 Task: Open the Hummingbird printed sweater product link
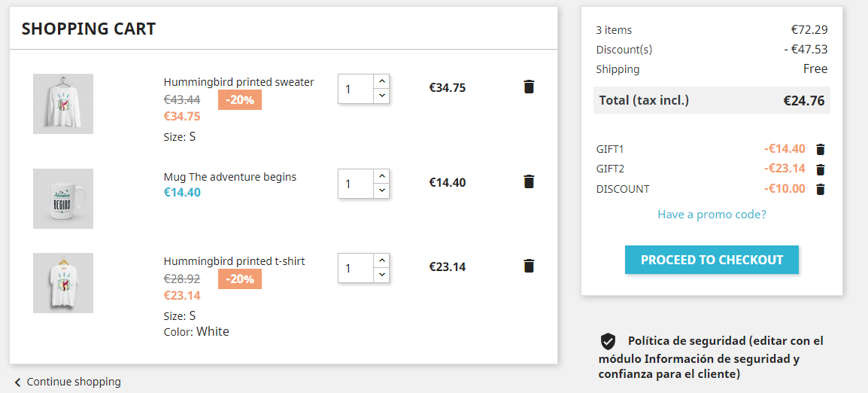pos(238,82)
